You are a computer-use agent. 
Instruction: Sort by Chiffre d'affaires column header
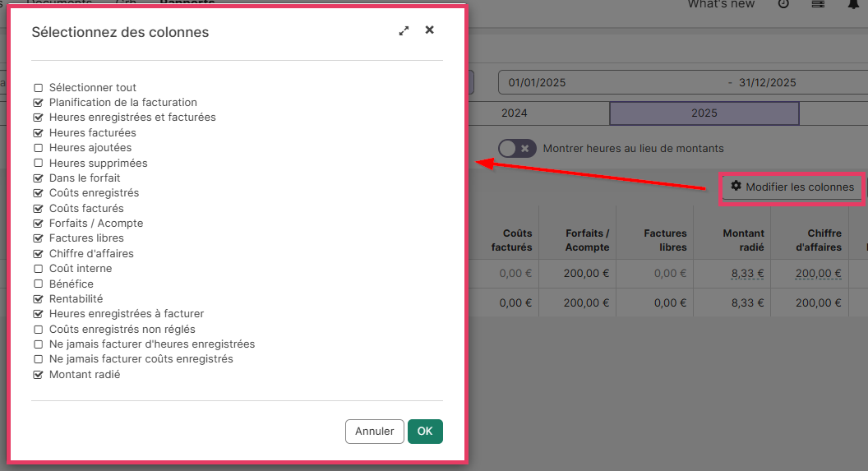click(x=818, y=240)
